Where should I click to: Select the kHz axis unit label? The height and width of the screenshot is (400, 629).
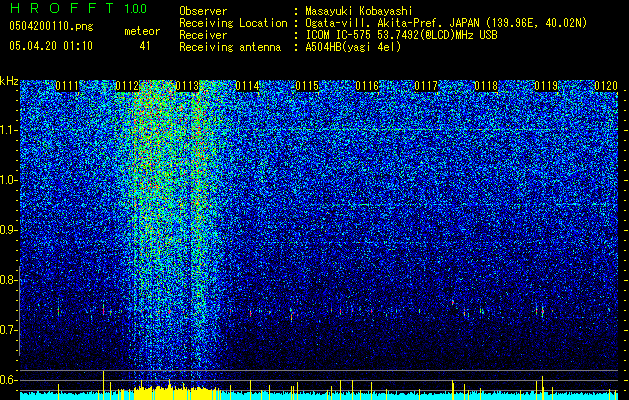pyautogui.click(x=9, y=81)
